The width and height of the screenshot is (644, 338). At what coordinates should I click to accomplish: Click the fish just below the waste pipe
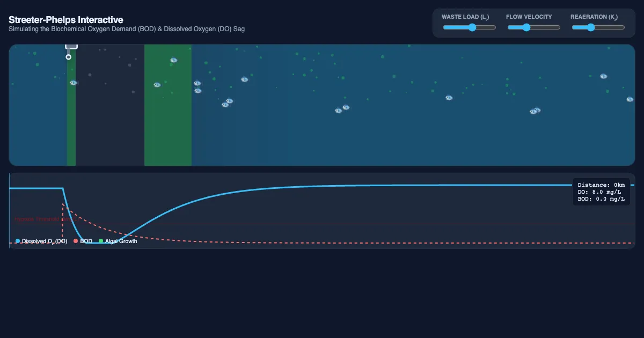[74, 83]
